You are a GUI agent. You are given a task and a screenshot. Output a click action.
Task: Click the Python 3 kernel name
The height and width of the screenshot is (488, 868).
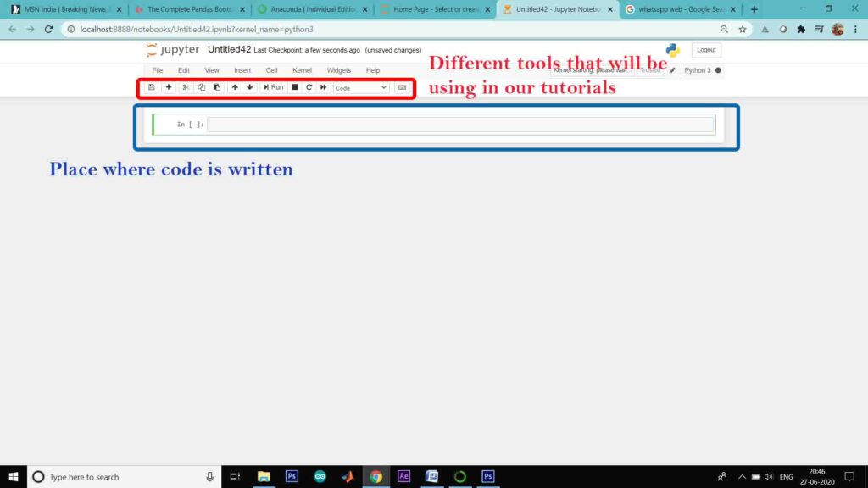pyautogui.click(x=697, y=70)
